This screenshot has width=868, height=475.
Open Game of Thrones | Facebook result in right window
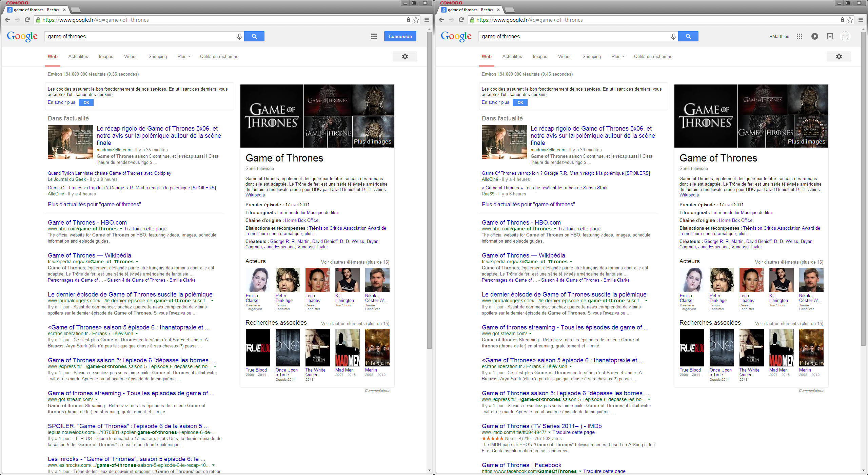[521, 465]
